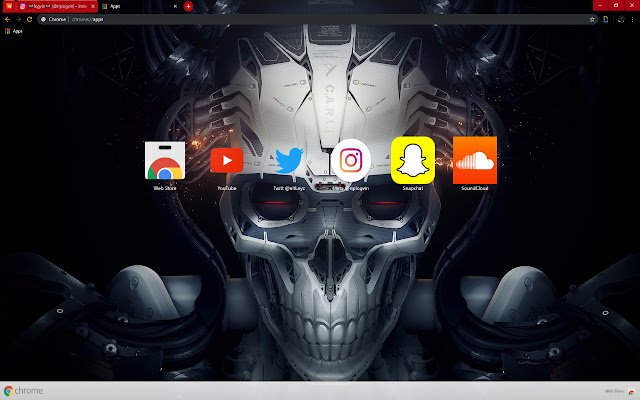Launch the YouTube app

(227, 160)
